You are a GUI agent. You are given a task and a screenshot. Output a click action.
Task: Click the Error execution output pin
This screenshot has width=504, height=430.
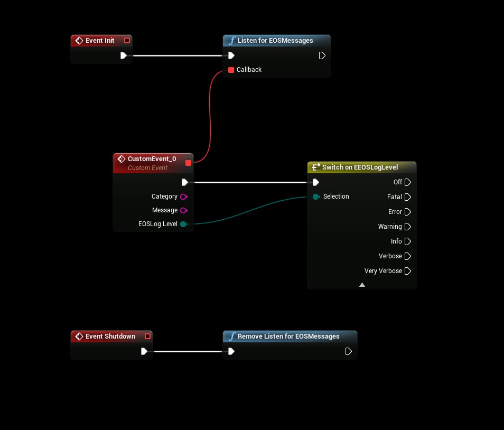click(407, 212)
